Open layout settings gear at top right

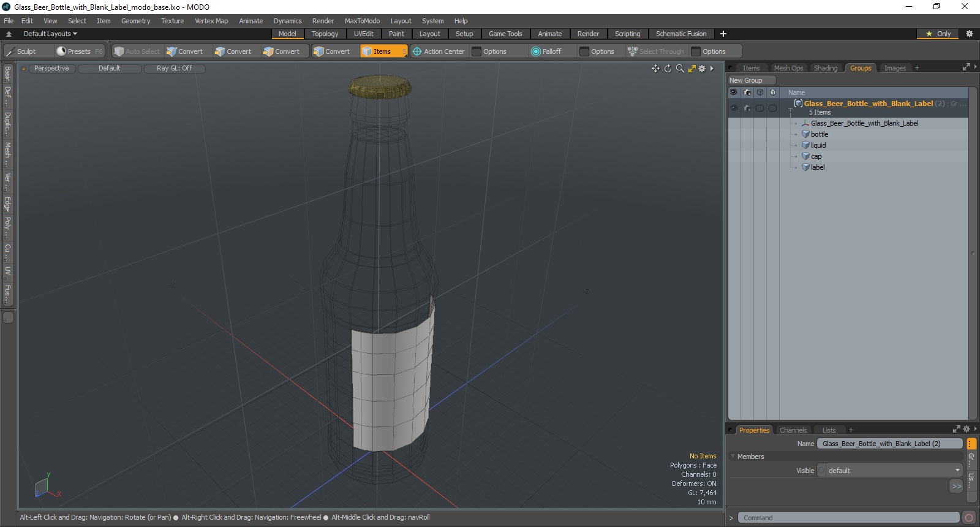(x=969, y=34)
